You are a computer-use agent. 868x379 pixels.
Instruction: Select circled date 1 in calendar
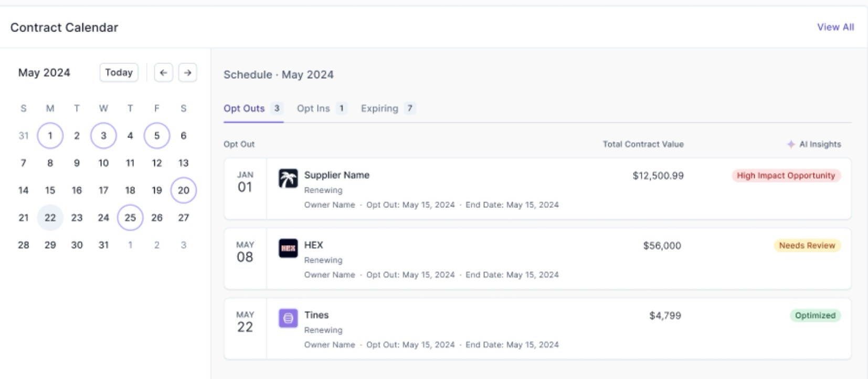tap(50, 136)
